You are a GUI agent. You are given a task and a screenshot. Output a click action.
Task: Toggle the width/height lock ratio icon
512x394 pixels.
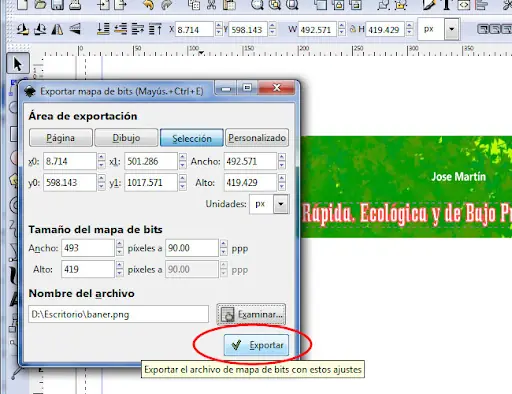click(353, 29)
